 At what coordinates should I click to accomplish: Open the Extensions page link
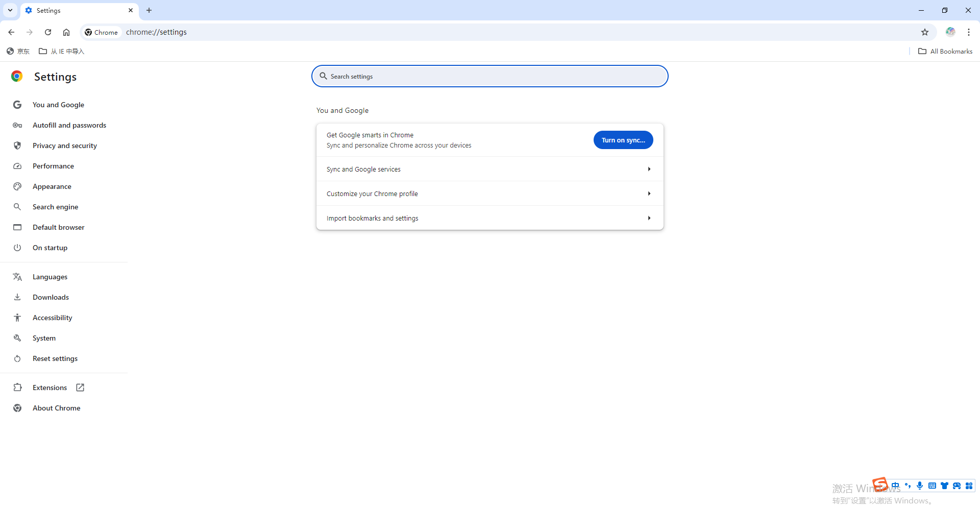pyautogui.click(x=50, y=388)
